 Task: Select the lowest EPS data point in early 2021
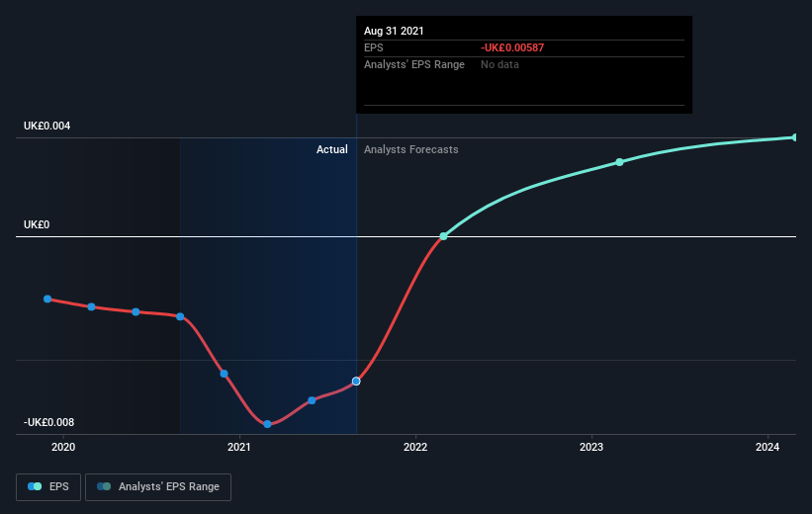point(267,424)
